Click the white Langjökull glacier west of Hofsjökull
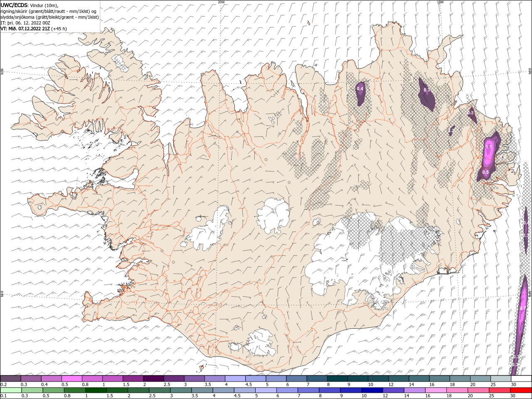532x399 pixels. click(x=209, y=229)
